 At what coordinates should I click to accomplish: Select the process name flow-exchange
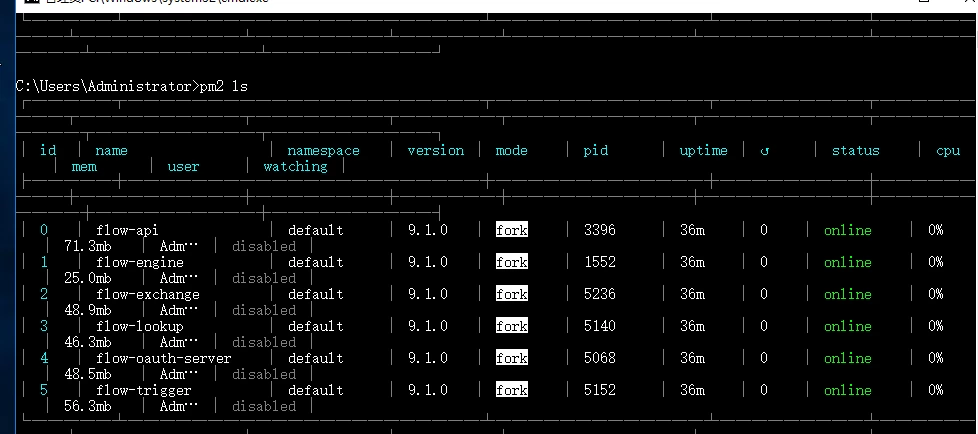(x=148, y=294)
